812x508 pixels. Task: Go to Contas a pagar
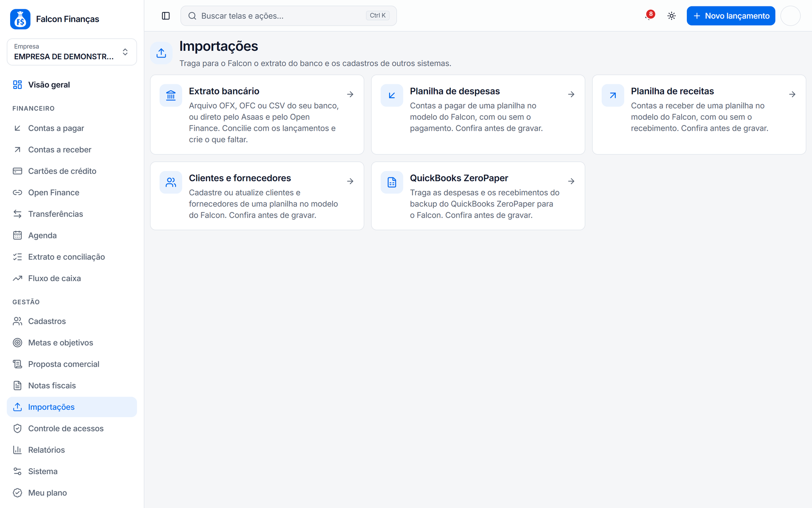point(72,128)
